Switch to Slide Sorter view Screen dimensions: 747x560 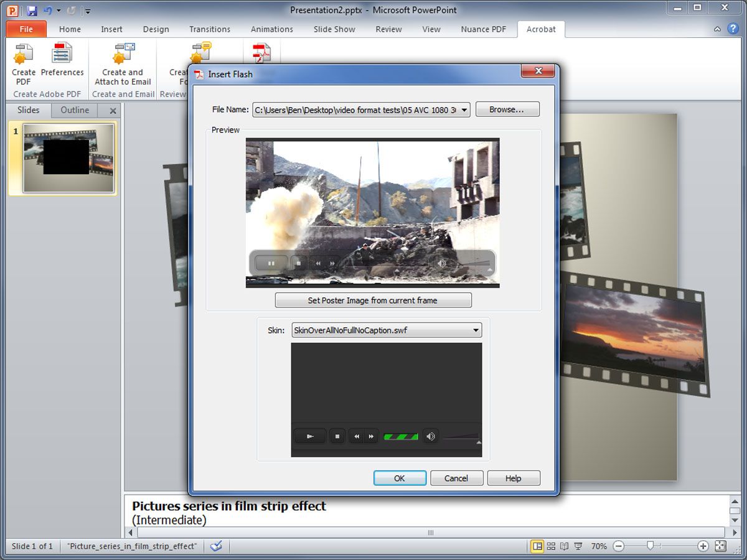pos(551,546)
